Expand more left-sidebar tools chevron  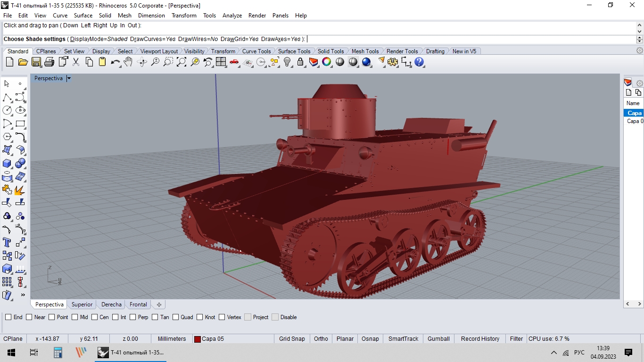[23, 295]
